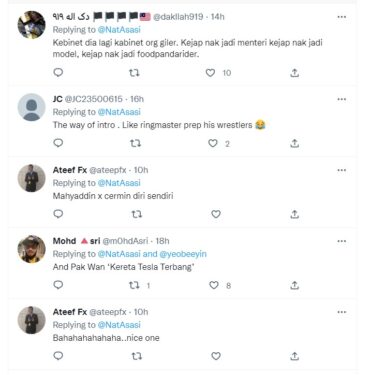The width and height of the screenshot is (371, 375).
Task: Retweet the dakllah919 tweet
Action: pyautogui.click(x=134, y=73)
